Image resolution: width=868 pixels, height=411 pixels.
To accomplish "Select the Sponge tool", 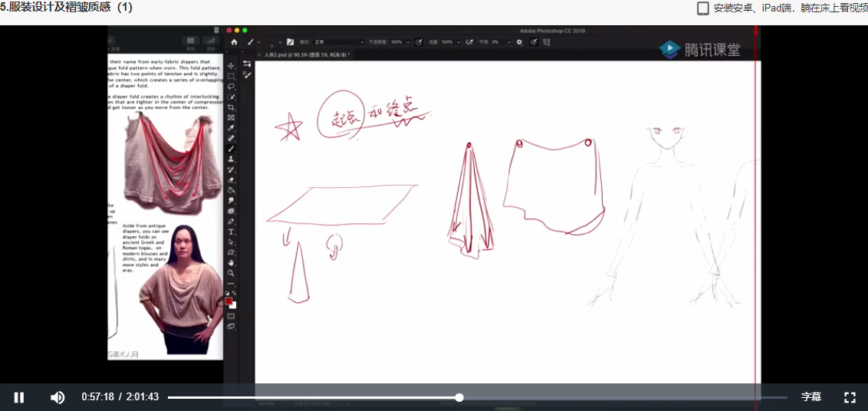I will tap(231, 210).
